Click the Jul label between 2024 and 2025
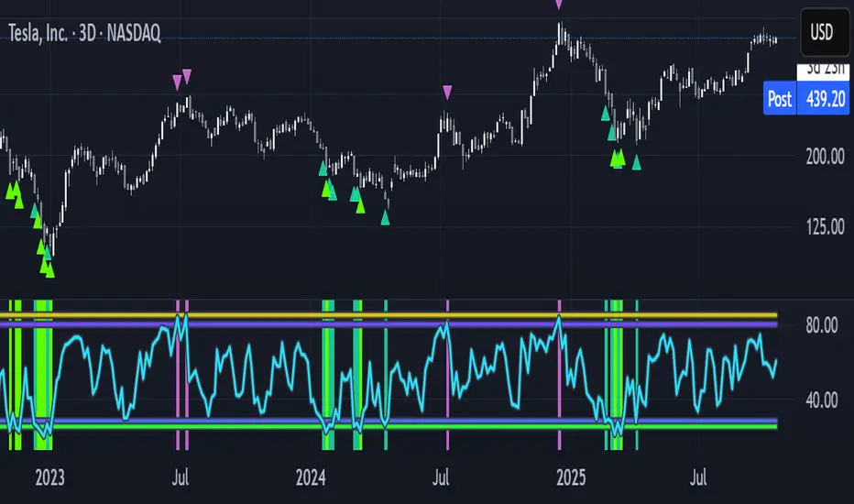The width and height of the screenshot is (854, 504). [441, 477]
